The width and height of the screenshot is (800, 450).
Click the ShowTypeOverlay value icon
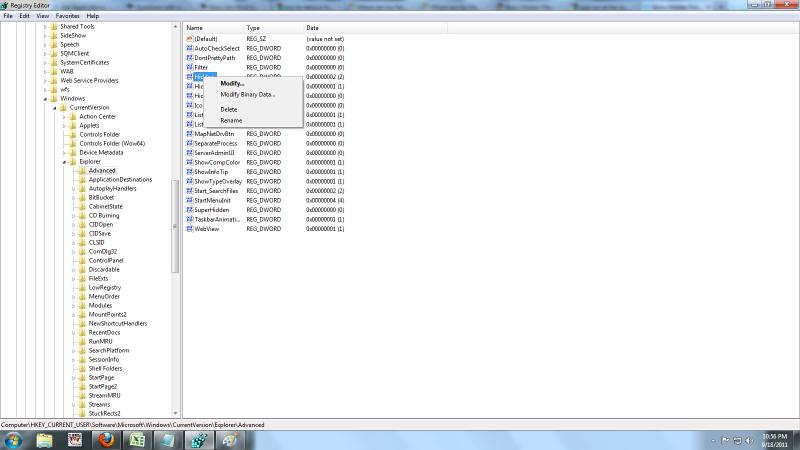(x=189, y=181)
